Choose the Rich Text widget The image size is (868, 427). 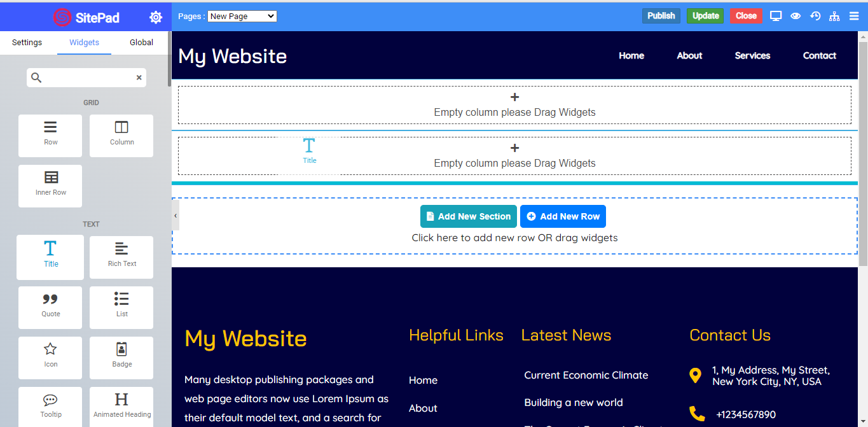point(121,256)
